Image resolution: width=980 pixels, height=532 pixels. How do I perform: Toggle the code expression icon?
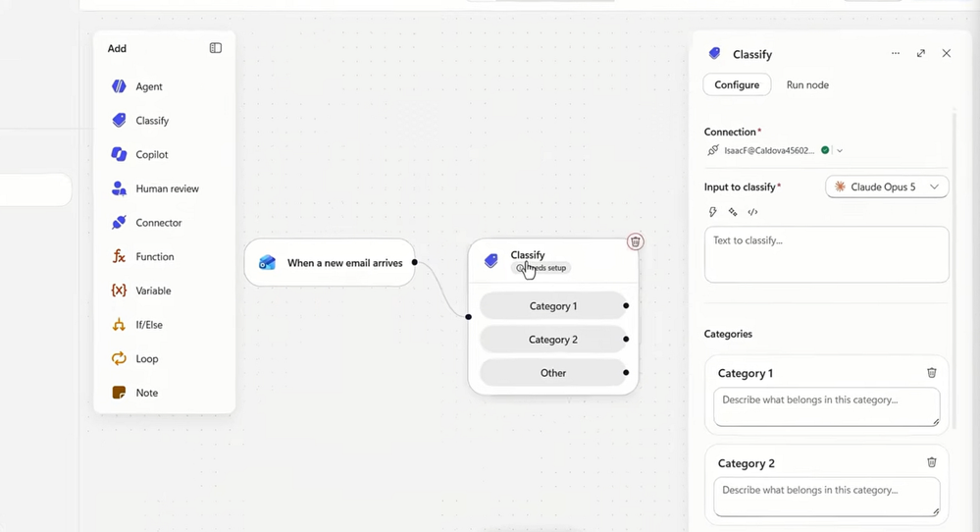pyautogui.click(x=752, y=212)
